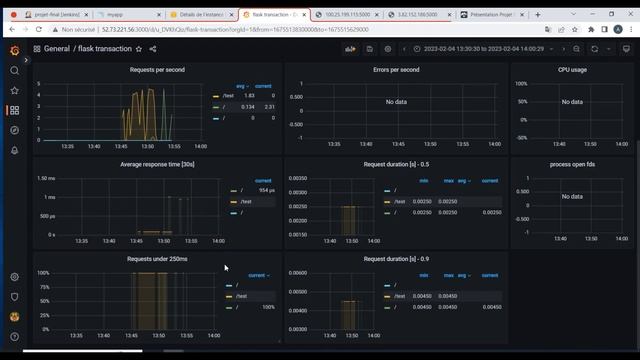Screen dimensions: 640x360
Task: Switch to the Présentation Projet tab
Action: tap(492, 15)
